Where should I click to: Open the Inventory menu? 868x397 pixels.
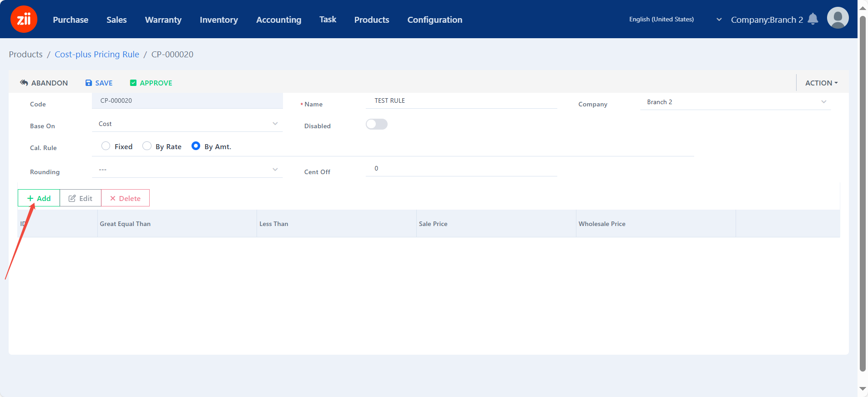[218, 20]
